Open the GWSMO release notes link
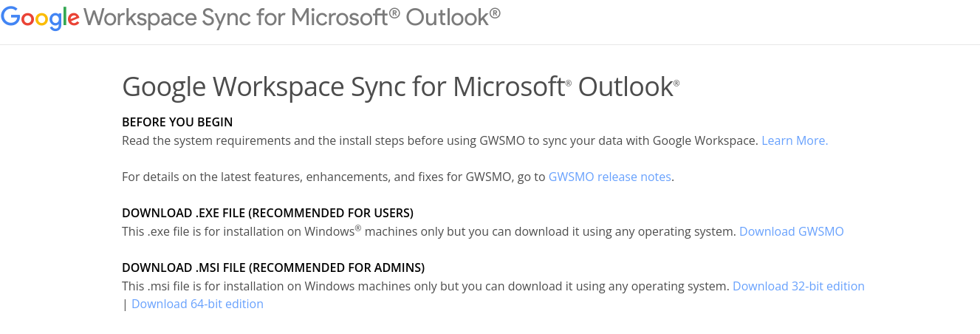This screenshot has height=334, width=980. pyautogui.click(x=610, y=177)
